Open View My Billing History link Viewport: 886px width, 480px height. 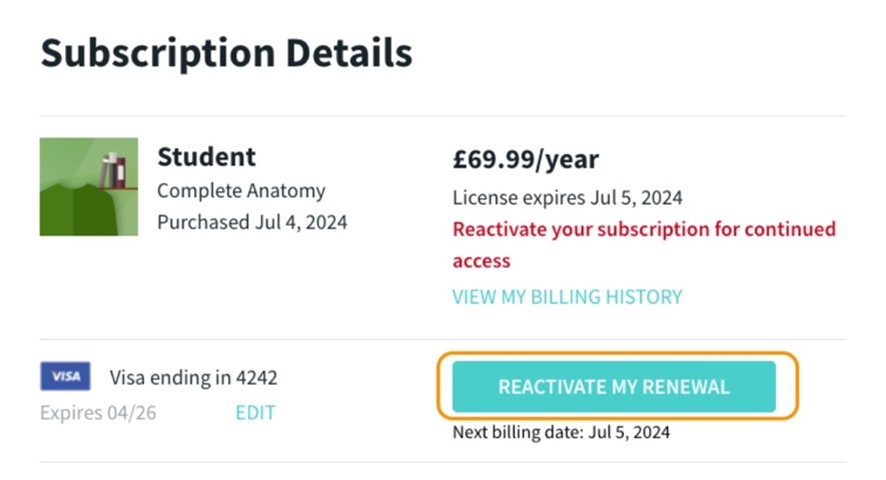coord(567,297)
